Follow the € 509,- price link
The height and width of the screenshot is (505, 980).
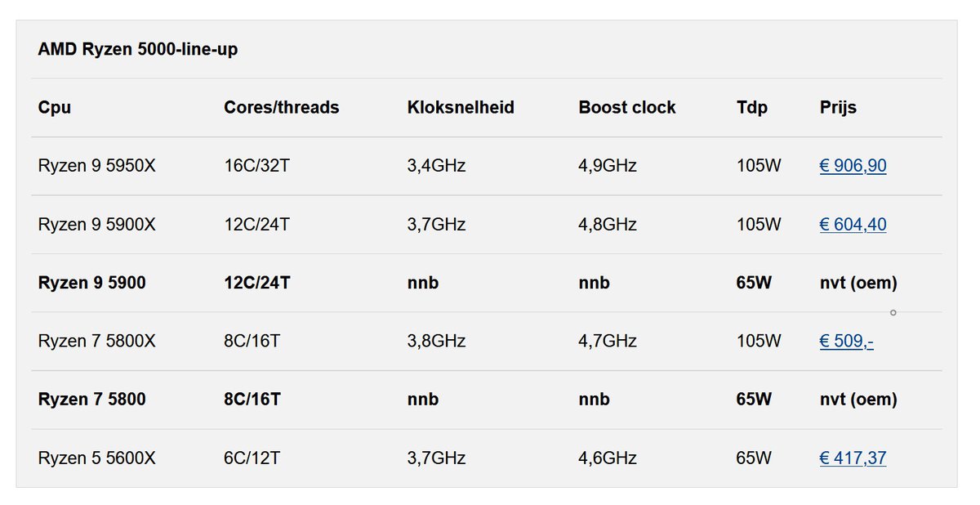(x=846, y=341)
